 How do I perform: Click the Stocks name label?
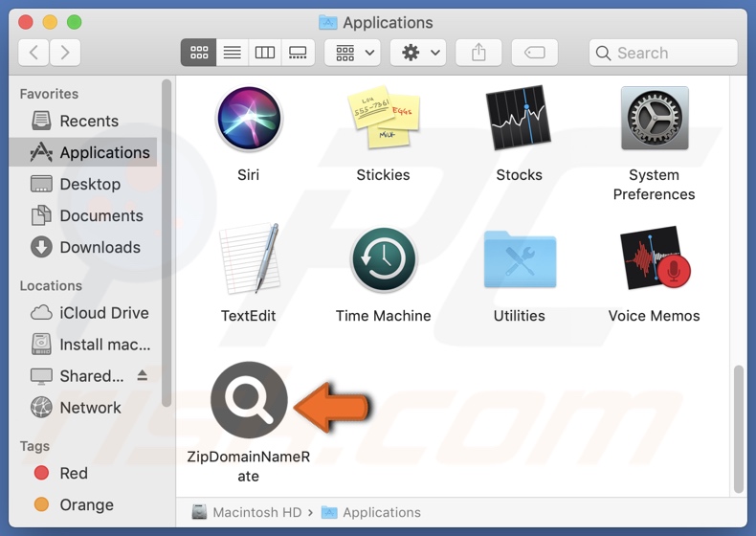(520, 174)
